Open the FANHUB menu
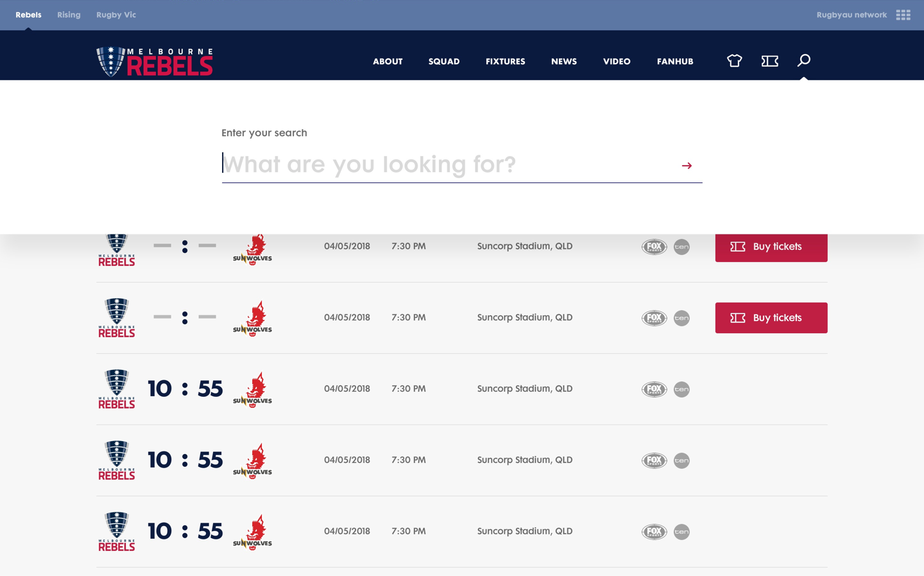Screen dimensions: 924x576 coord(675,62)
